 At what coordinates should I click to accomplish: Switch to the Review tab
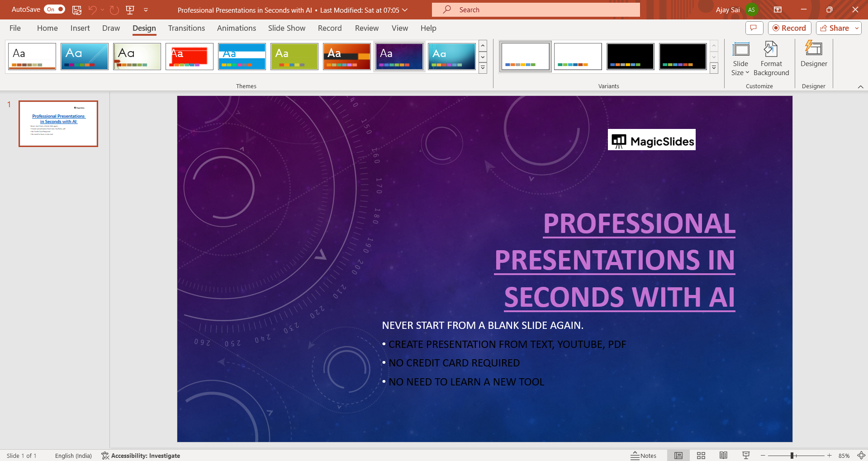tap(367, 28)
